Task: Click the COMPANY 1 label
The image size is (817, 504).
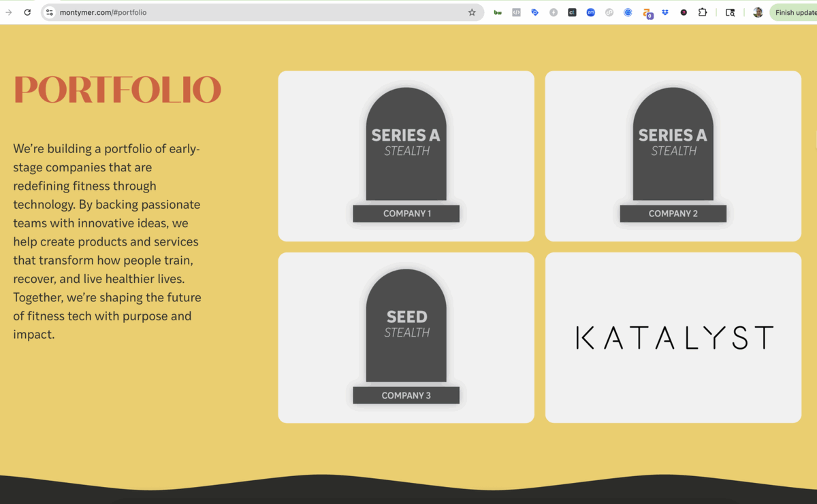Action: pyautogui.click(x=406, y=214)
